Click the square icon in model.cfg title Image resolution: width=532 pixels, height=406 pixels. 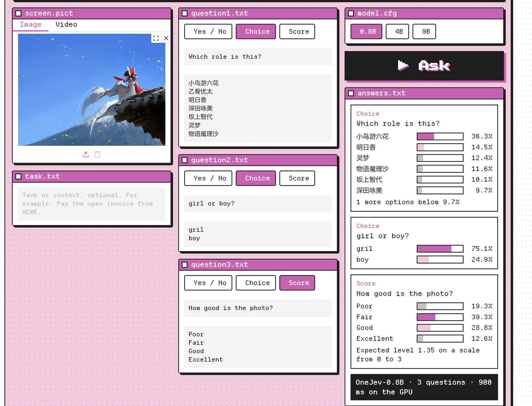351,13
